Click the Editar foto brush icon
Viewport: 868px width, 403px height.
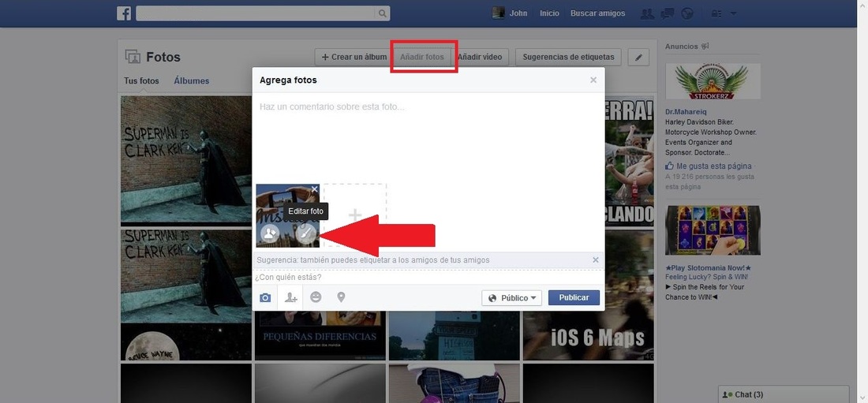click(305, 234)
